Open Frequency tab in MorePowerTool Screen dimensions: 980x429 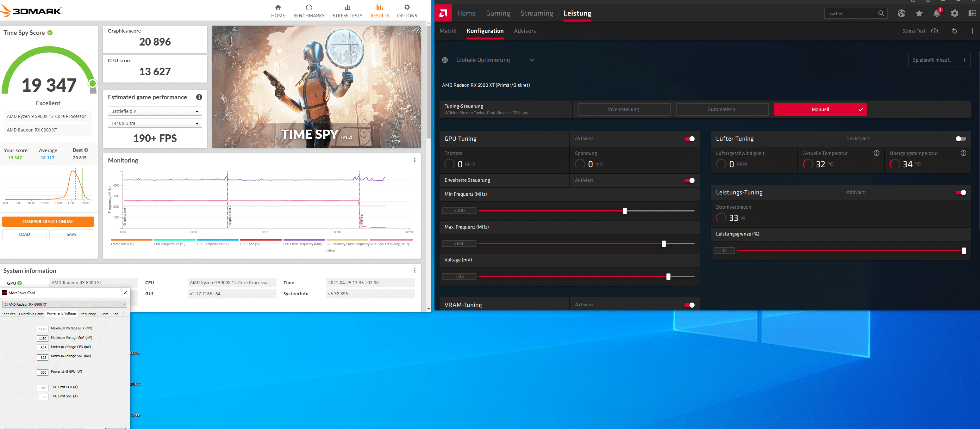coord(88,314)
